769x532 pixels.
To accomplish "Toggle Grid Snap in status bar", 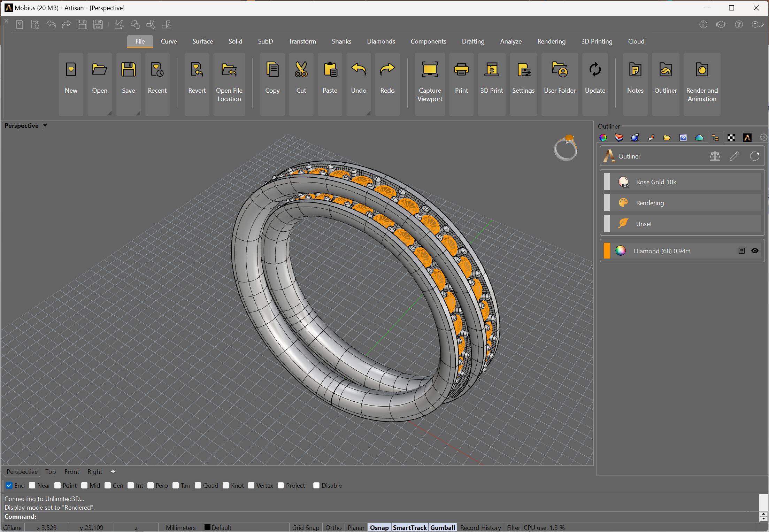I will [x=306, y=527].
